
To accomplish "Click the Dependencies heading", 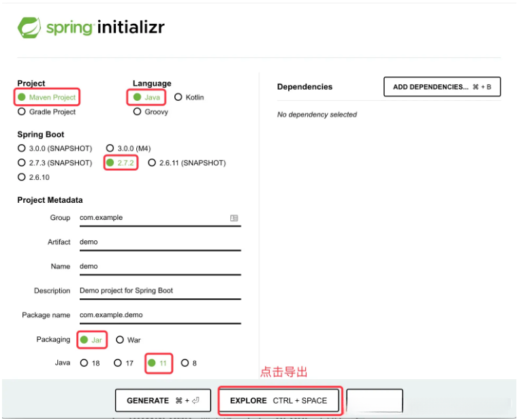I will click(304, 87).
